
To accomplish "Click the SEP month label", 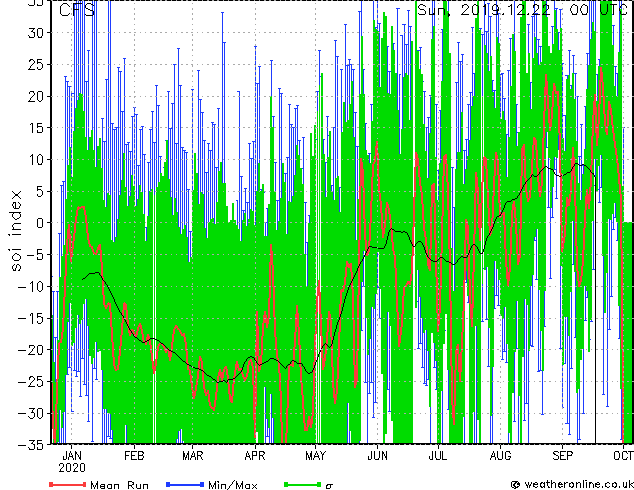I will pyautogui.click(x=563, y=456).
